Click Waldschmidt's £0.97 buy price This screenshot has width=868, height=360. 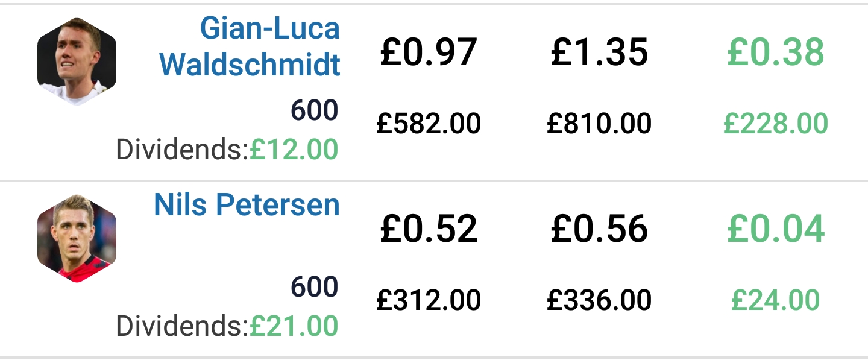(429, 52)
